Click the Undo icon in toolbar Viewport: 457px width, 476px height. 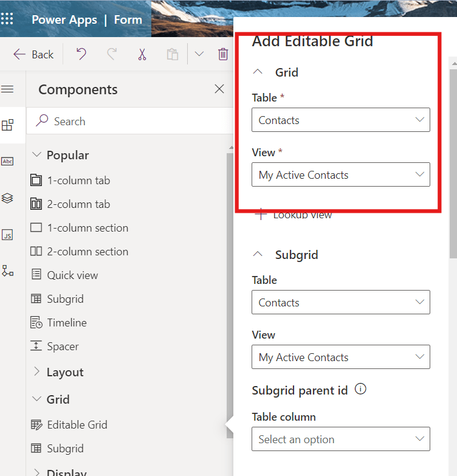coord(81,54)
